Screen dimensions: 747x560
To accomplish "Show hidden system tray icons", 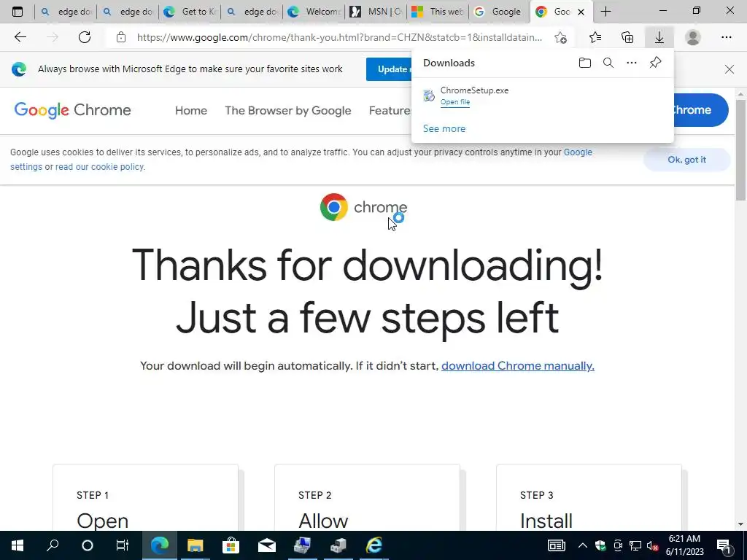I will tap(582, 545).
